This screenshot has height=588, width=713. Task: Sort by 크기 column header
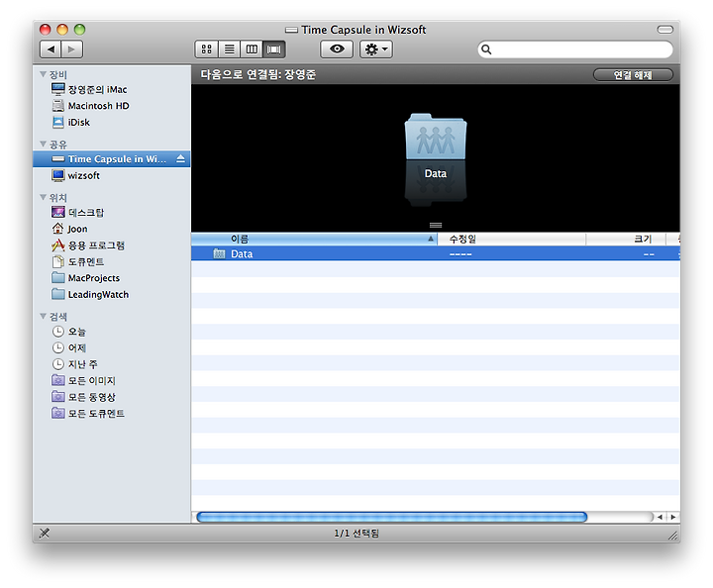coord(626,239)
